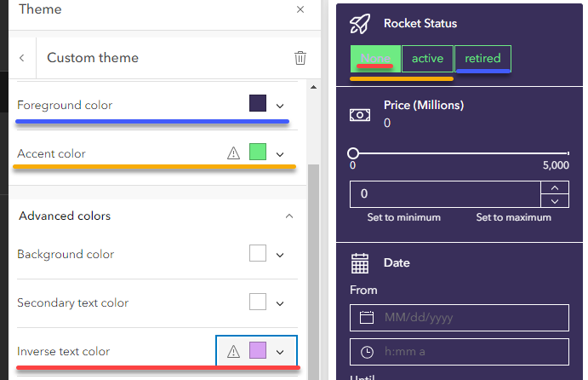588x380 pixels.
Task: Click Set to minimum price
Action: [x=403, y=217]
